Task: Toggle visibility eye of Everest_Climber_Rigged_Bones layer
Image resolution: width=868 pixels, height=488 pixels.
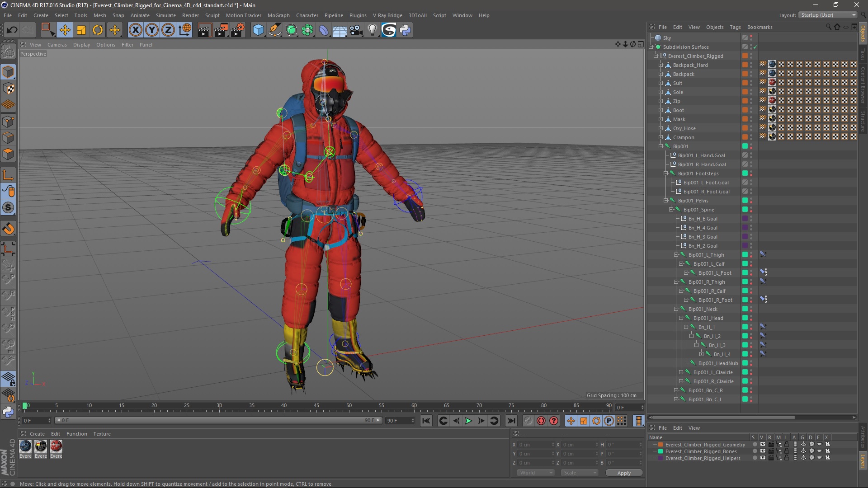Action: click(763, 451)
